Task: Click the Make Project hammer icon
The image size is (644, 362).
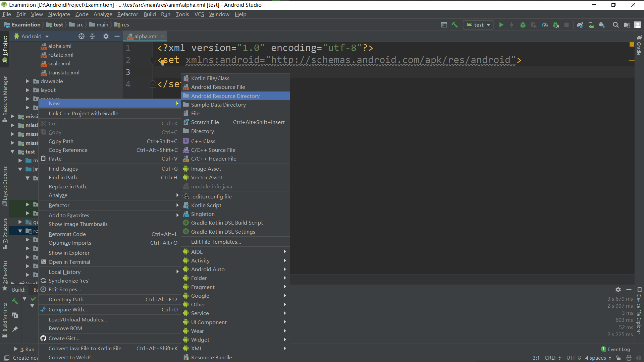Action: (455, 25)
